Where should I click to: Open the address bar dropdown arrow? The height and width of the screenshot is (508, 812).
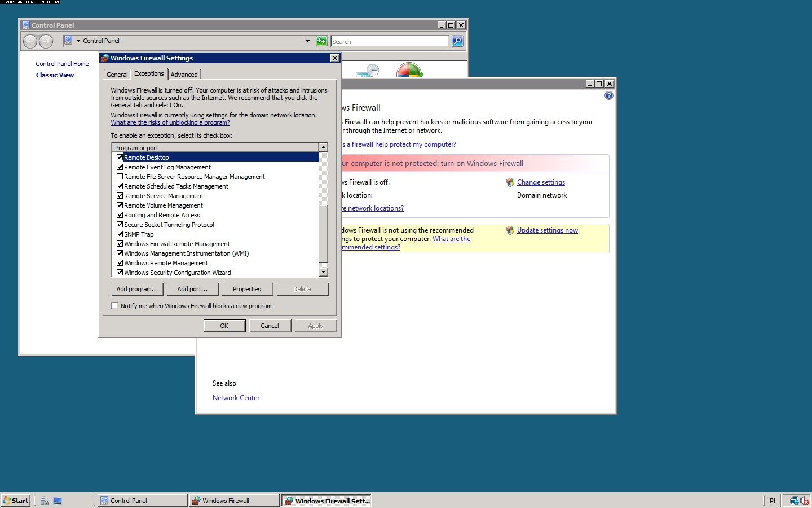coord(307,41)
